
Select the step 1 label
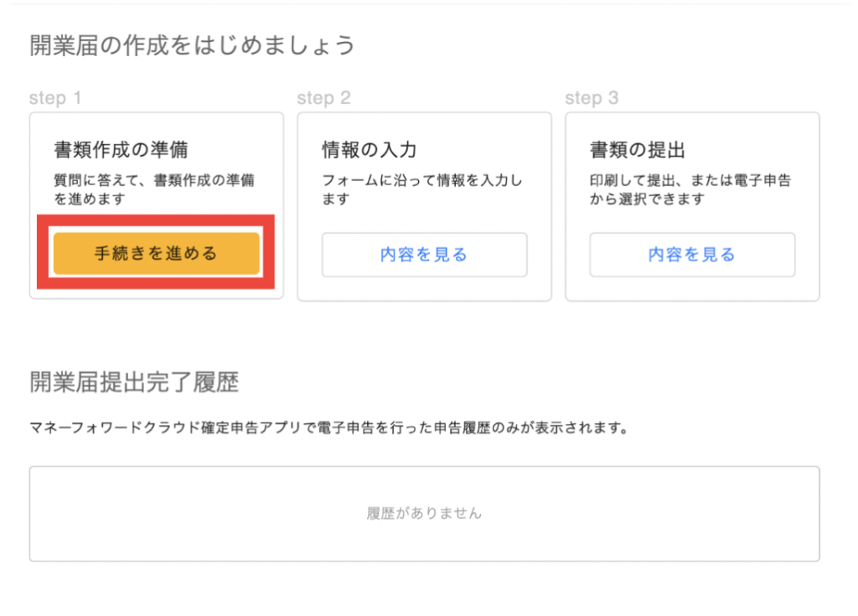55,98
